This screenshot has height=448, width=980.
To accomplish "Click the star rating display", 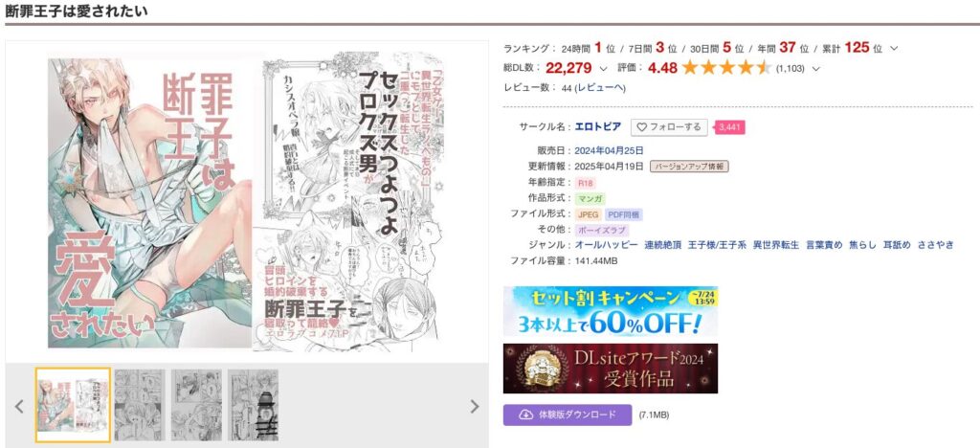I will coord(727,68).
